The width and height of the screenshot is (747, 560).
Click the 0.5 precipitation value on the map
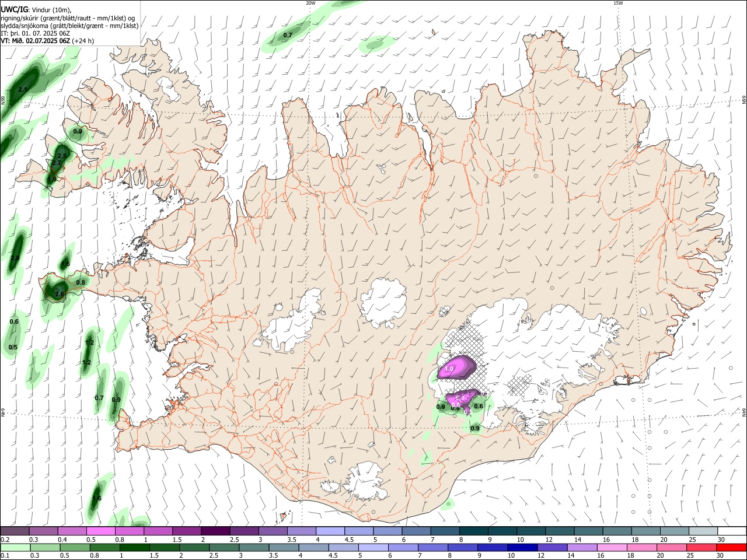click(x=13, y=347)
